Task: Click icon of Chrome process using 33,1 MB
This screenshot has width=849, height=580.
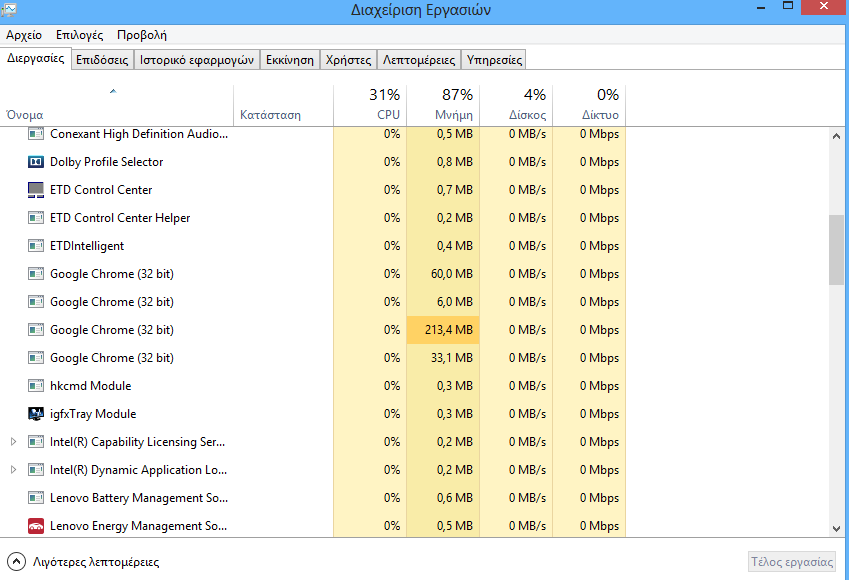Action: pyautogui.click(x=36, y=358)
